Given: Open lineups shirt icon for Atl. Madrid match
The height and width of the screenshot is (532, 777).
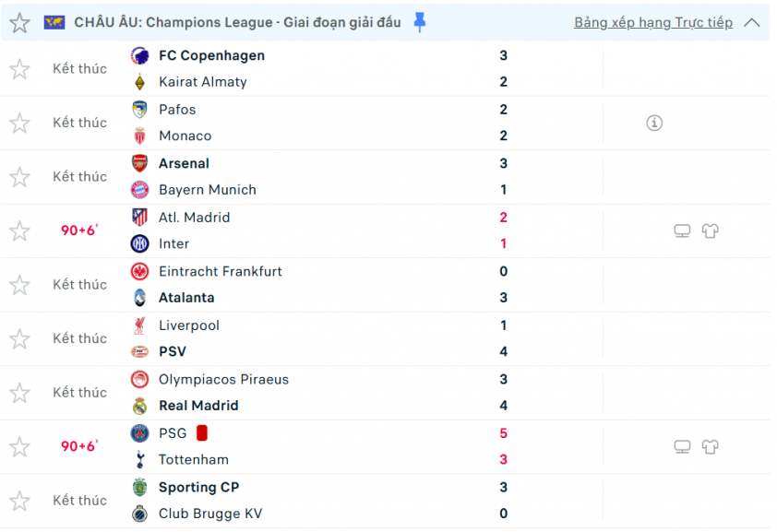Looking at the screenshot, I should click(x=710, y=231).
